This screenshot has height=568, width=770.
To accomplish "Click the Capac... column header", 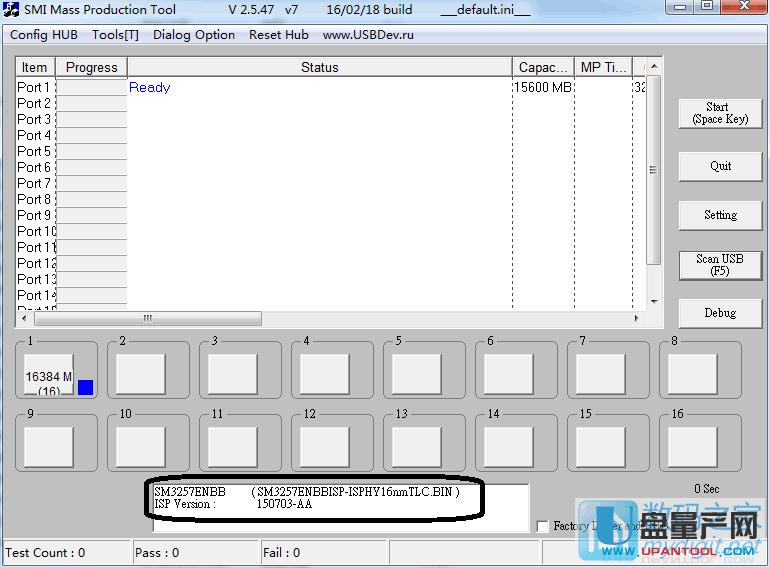I will (x=543, y=67).
